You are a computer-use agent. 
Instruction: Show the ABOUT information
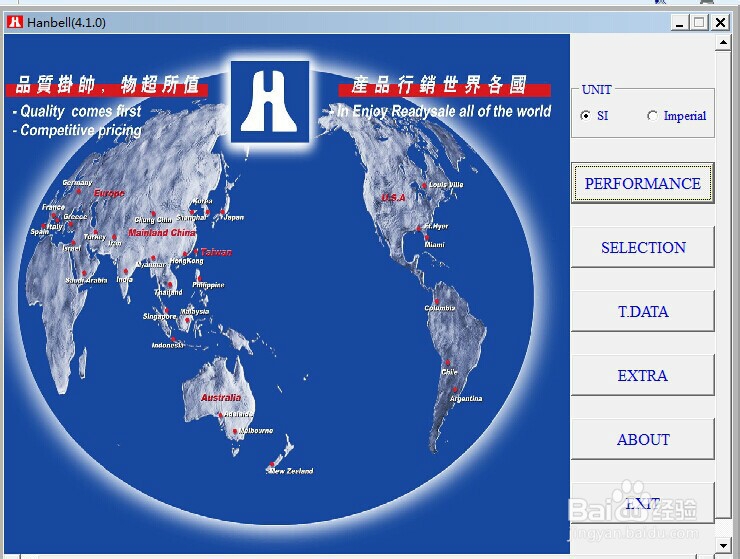642,439
